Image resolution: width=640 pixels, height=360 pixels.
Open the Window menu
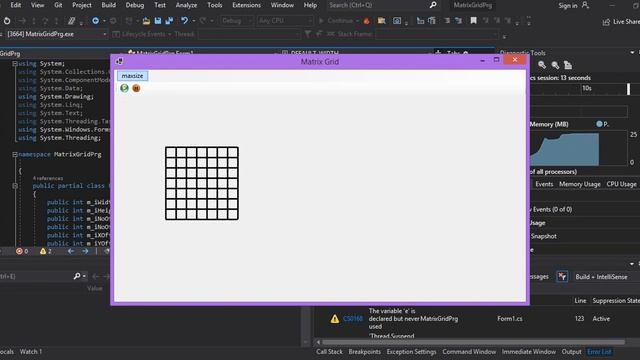(x=282, y=5)
